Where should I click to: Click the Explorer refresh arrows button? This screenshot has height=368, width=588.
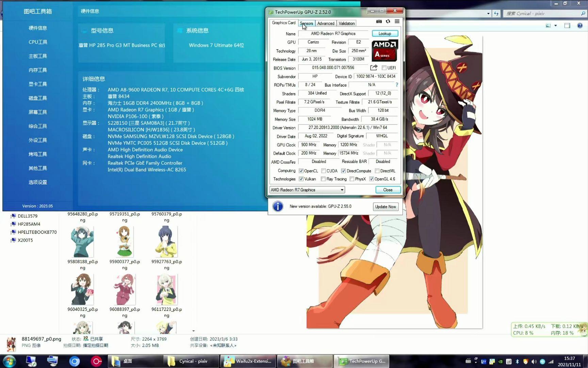point(496,14)
